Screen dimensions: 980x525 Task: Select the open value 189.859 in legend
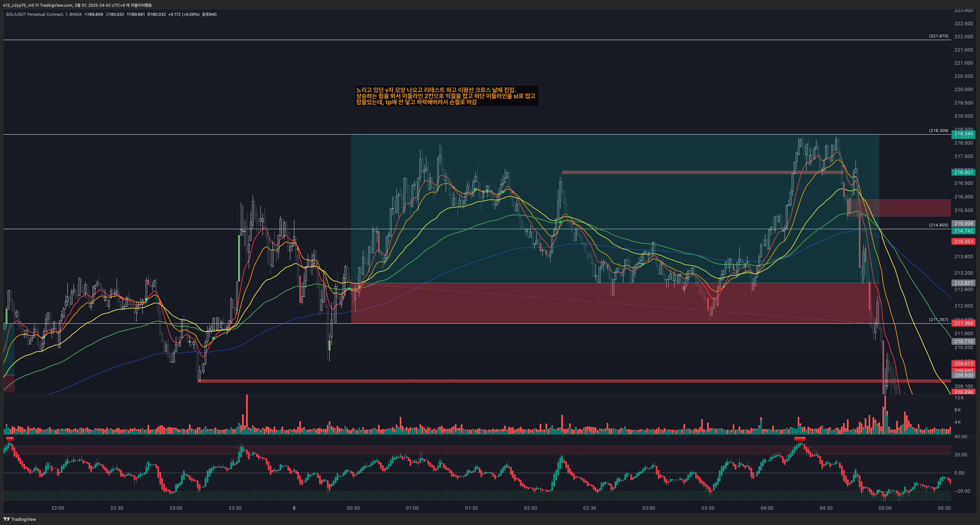tap(96, 14)
